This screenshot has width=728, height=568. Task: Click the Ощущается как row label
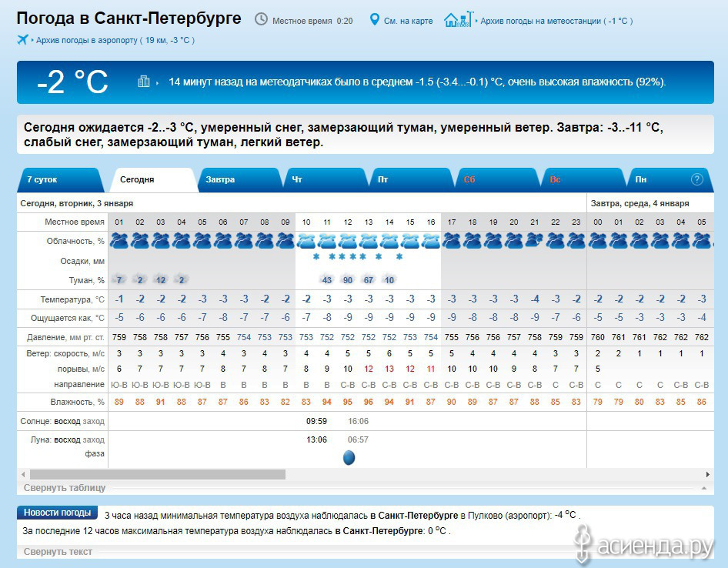tap(67, 318)
